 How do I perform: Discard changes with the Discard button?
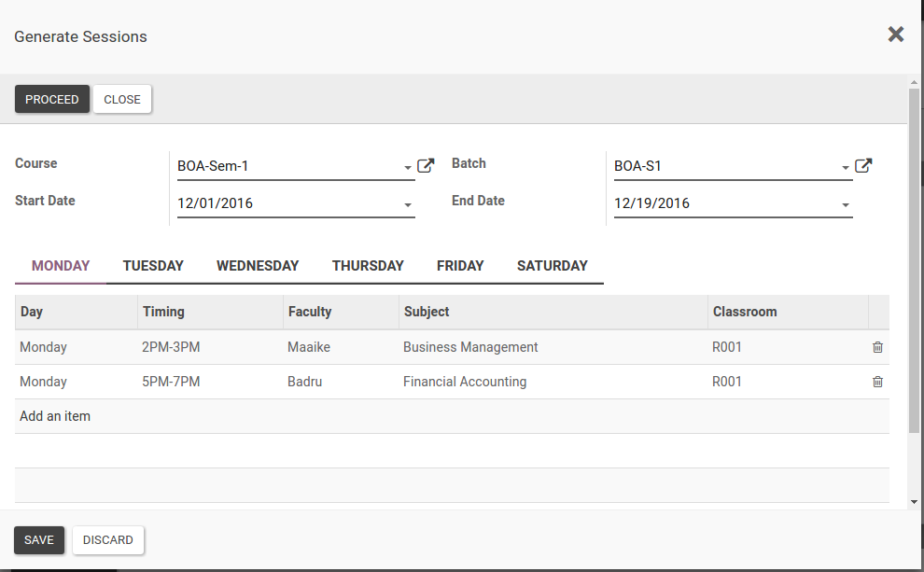pos(108,540)
